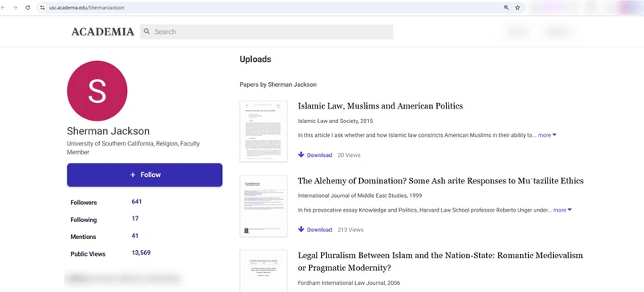Screen dimensions: 644x292
Task: Open The Alchemy of Domination paper title
Action: (440, 181)
